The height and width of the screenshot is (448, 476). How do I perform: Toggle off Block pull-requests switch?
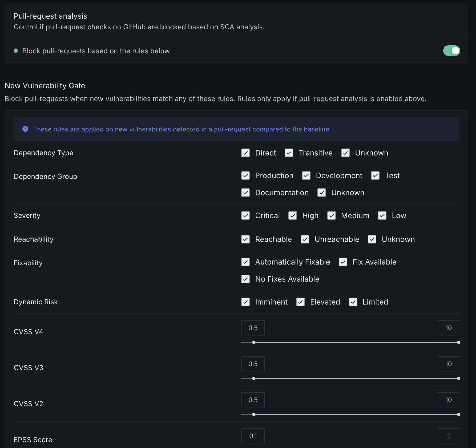451,51
